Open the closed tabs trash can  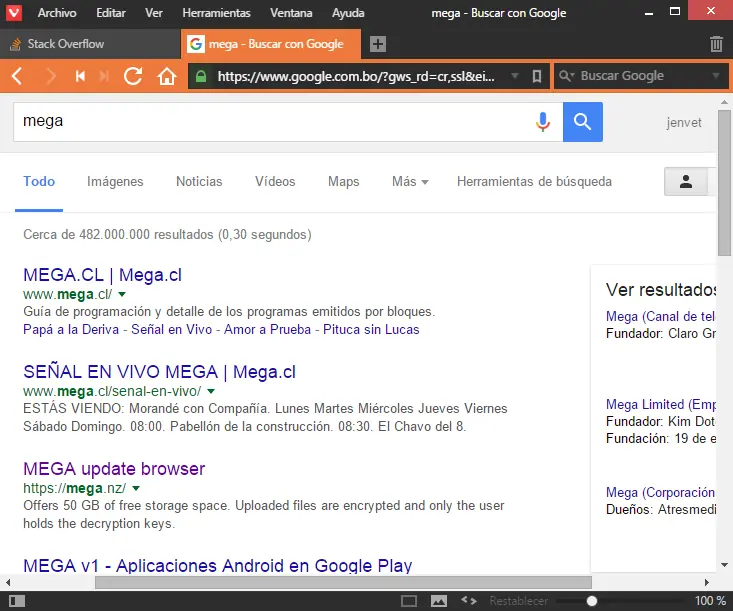point(716,44)
